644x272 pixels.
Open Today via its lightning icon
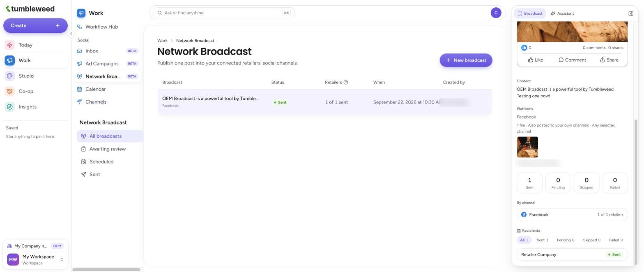10,45
